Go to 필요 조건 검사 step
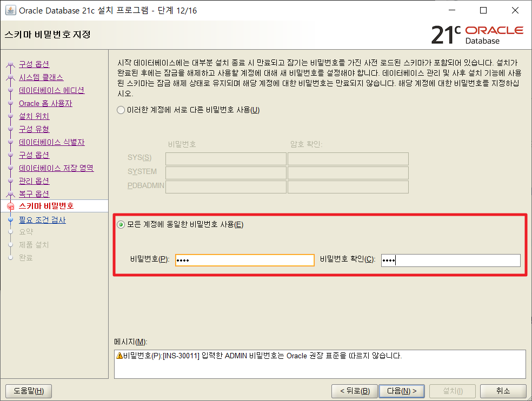This screenshot has height=401, width=532. [42, 220]
